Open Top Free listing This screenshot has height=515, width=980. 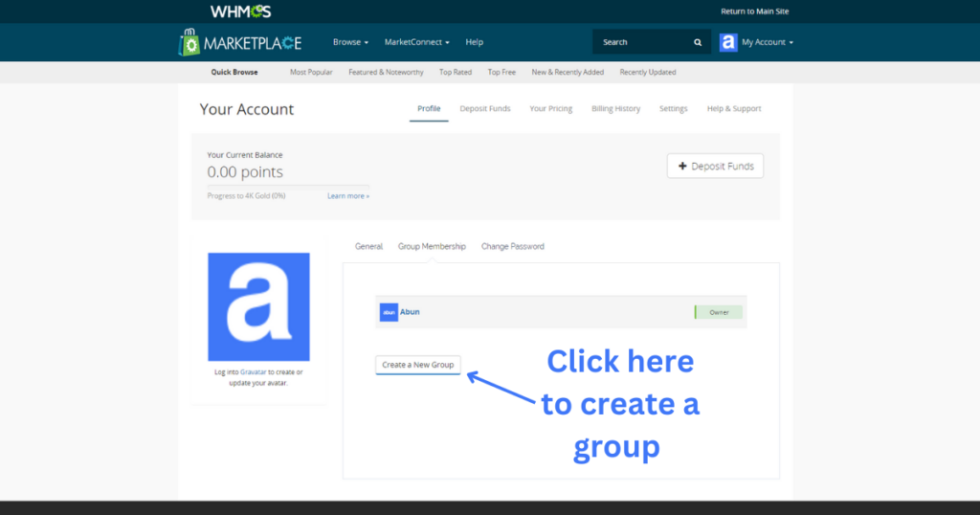(501, 72)
